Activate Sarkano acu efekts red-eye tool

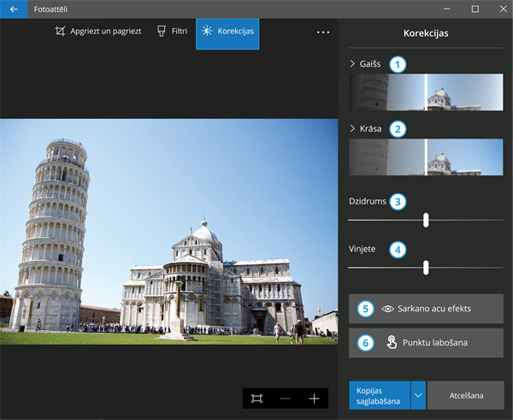[426, 308]
